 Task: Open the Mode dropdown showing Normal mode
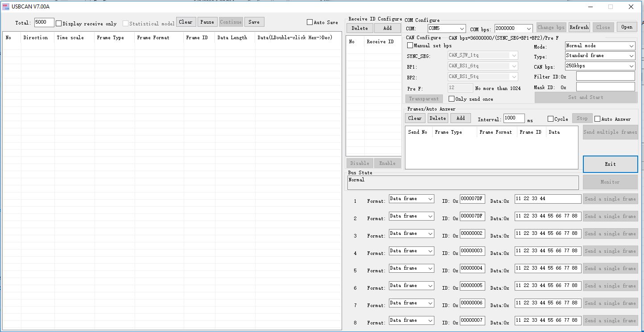pos(600,46)
